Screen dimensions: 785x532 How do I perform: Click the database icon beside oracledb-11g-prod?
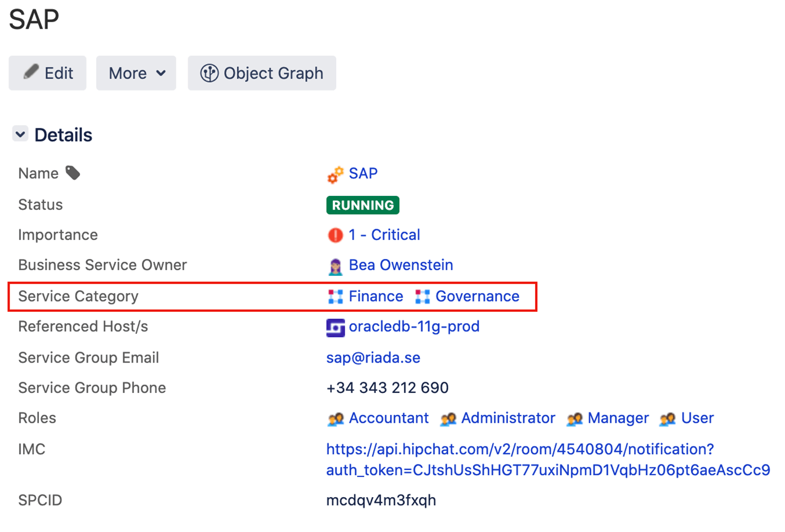pyautogui.click(x=334, y=327)
